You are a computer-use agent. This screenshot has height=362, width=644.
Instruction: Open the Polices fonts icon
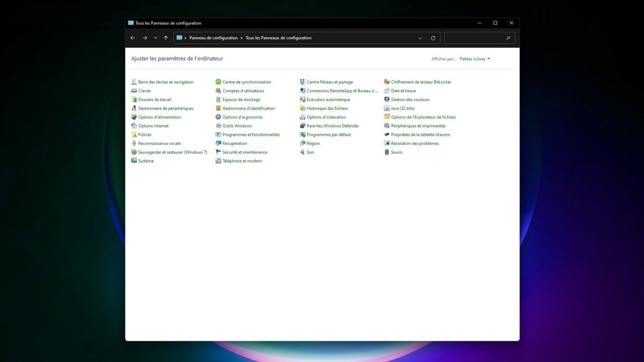click(x=134, y=135)
